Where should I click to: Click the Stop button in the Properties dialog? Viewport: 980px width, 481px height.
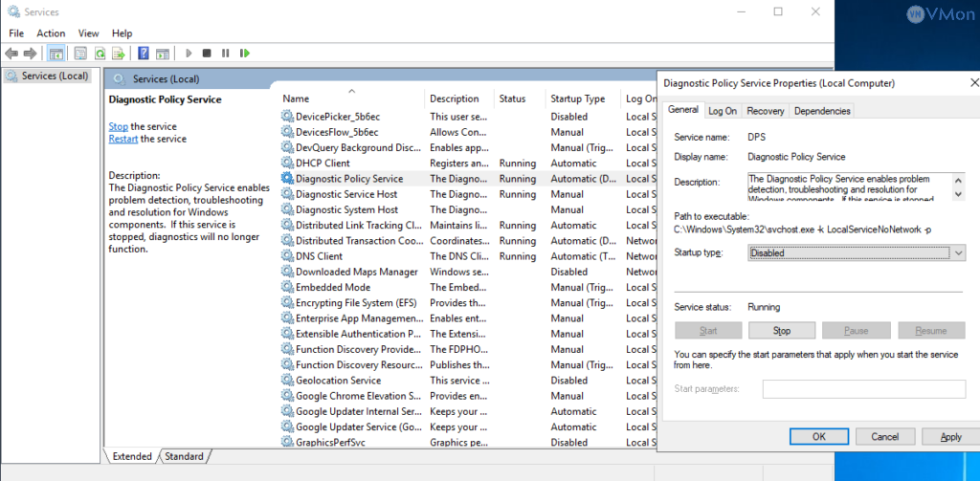tap(781, 331)
